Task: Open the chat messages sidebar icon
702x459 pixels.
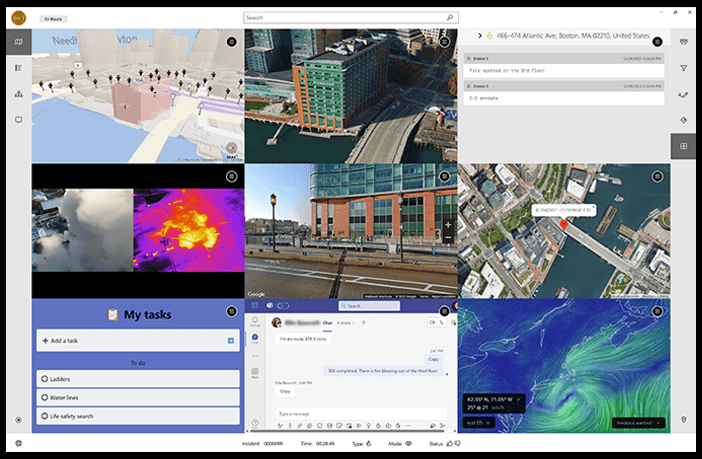Action: pos(18,120)
